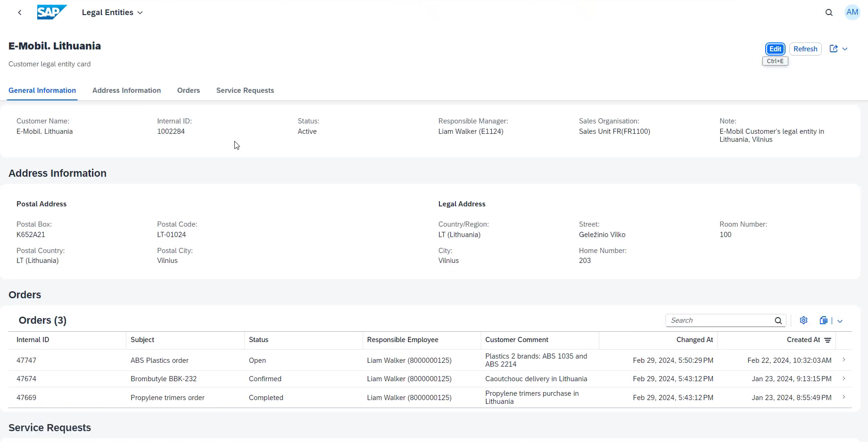Open the row chevron for order 47669

(x=844, y=397)
